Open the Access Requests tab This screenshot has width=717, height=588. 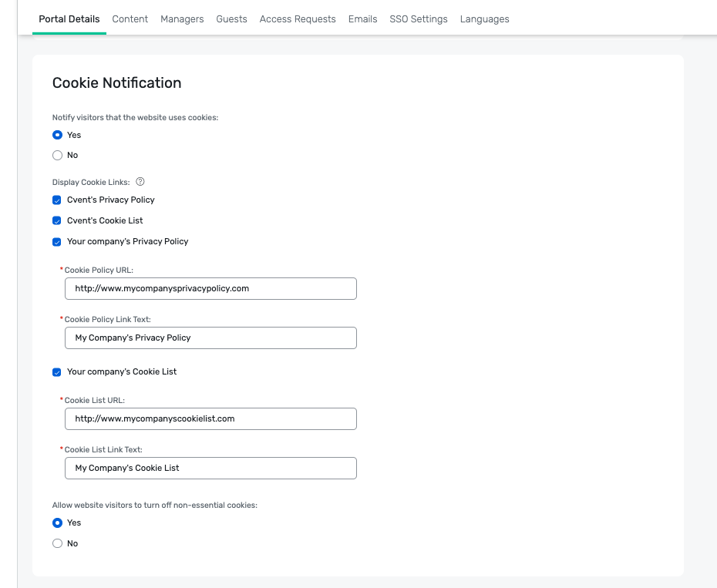(298, 19)
